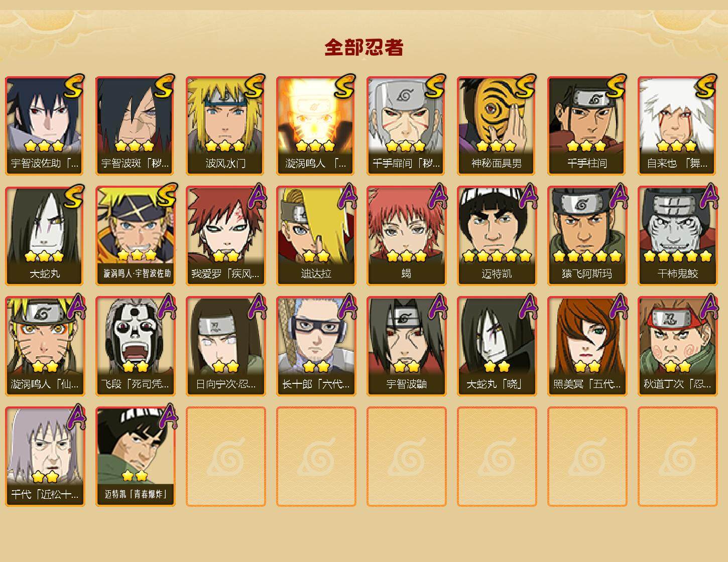Open the 迈特凯「青春爆炸」 card
This screenshot has width=728, height=562.
tap(135, 457)
